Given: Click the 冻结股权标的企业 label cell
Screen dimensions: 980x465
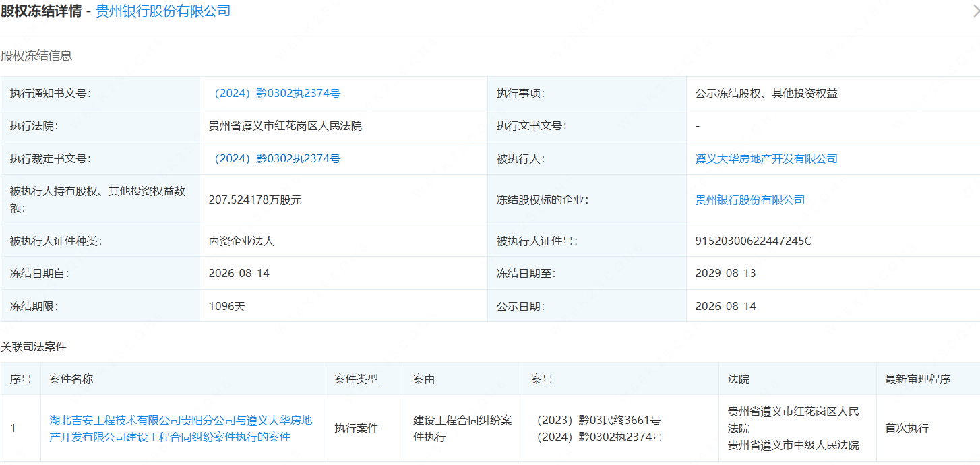Looking at the screenshot, I should coord(587,200).
